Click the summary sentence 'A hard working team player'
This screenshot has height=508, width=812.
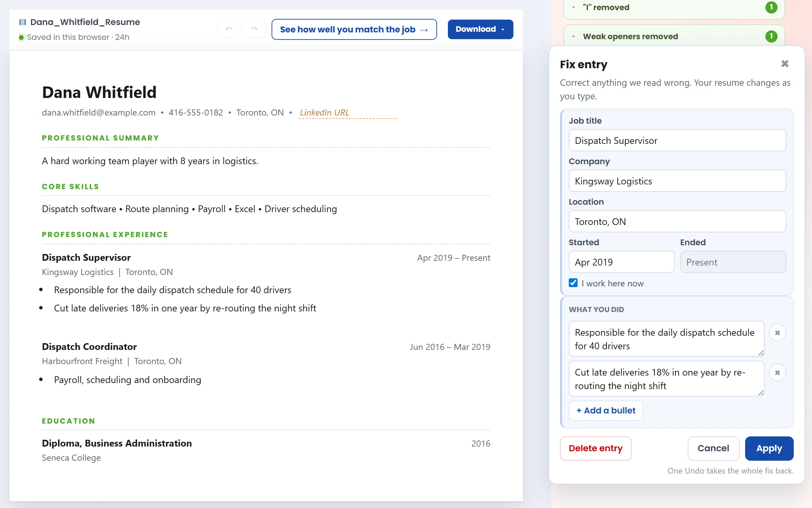(150, 161)
